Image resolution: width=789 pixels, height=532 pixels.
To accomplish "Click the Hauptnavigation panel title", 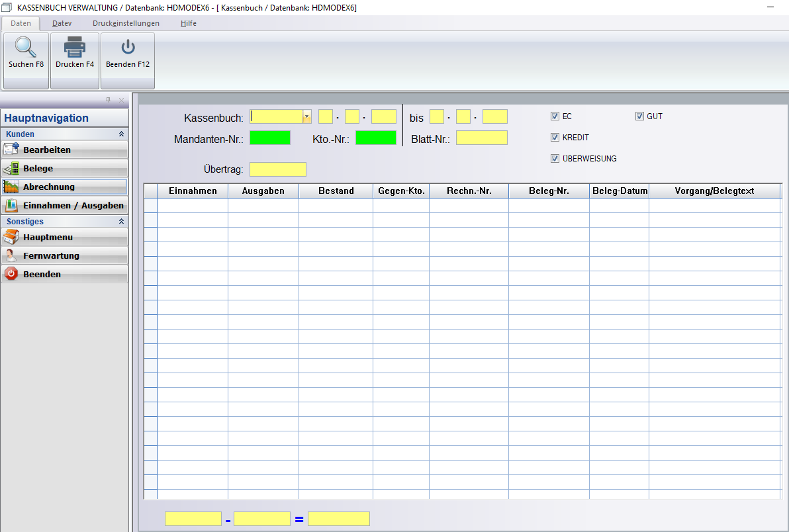I will 46,118.
